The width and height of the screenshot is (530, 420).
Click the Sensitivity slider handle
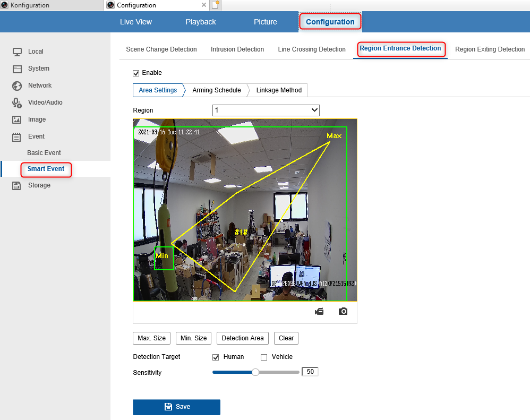(x=255, y=372)
